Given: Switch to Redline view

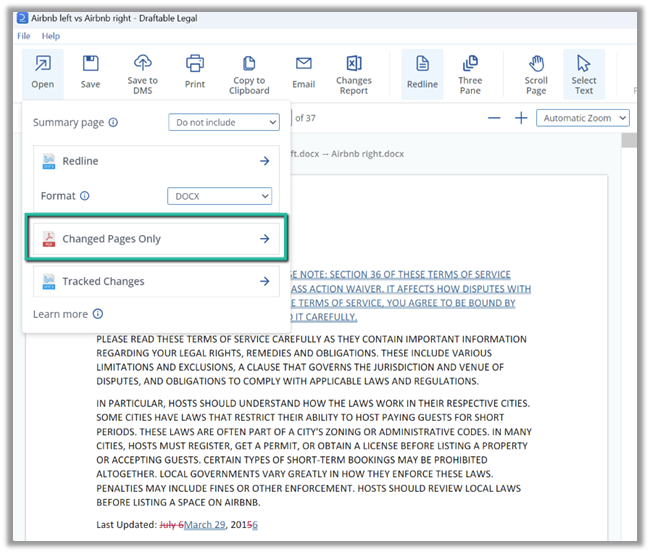Looking at the screenshot, I should 422,74.
